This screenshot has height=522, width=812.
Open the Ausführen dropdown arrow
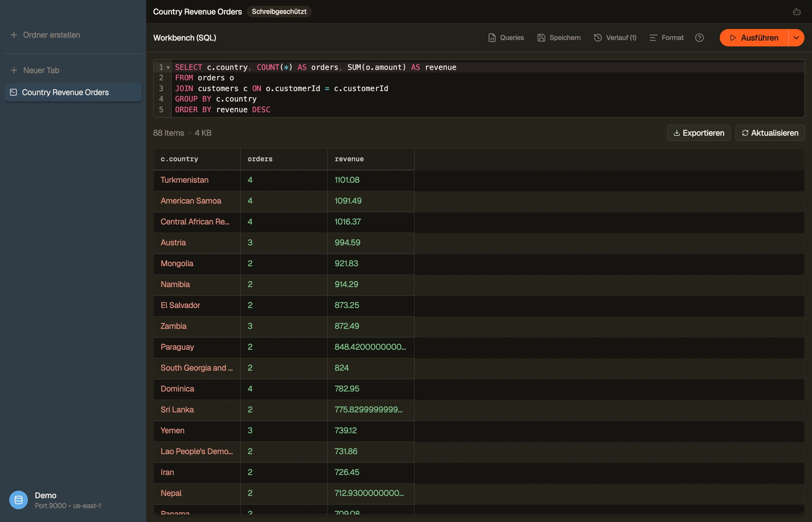click(x=796, y=38)
